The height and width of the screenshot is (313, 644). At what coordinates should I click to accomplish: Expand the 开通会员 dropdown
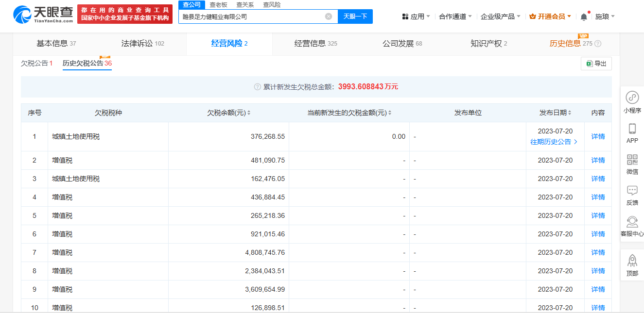coord(569,16)
